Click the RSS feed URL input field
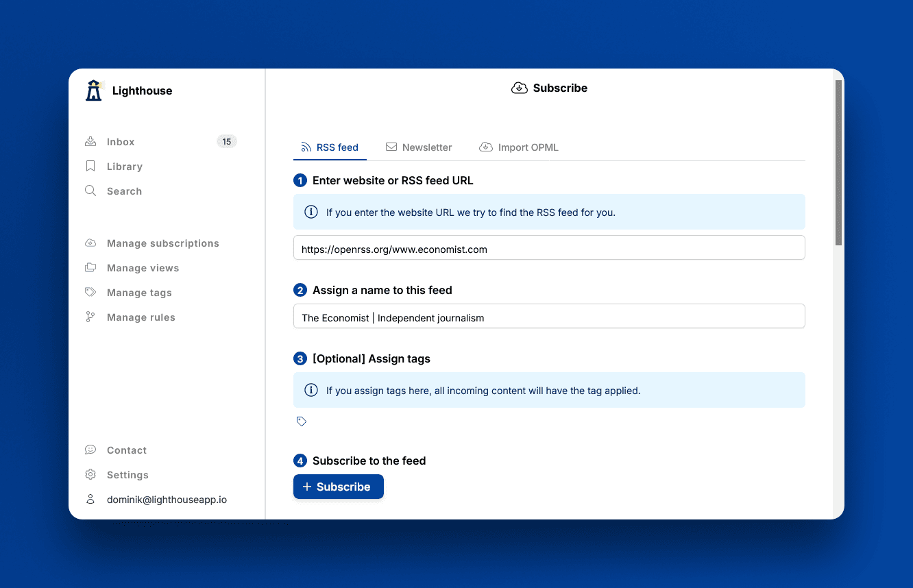913x588 pixels. (548, 248)
